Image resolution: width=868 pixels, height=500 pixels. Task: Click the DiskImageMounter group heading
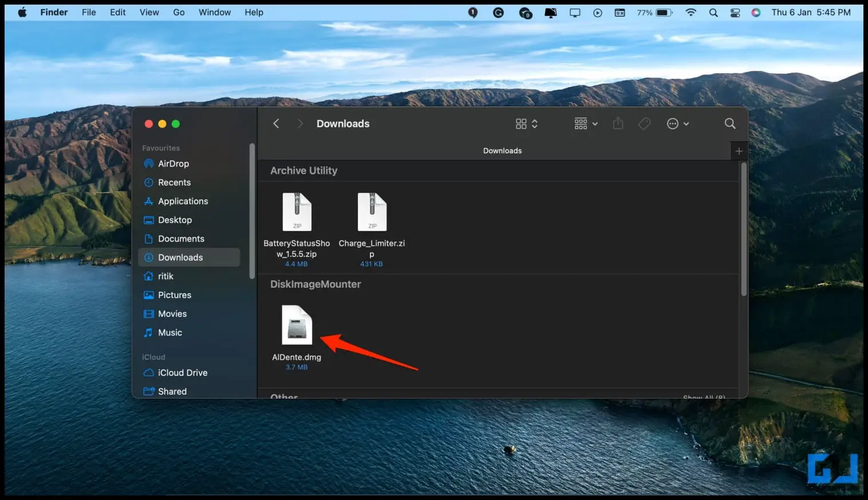315,284
